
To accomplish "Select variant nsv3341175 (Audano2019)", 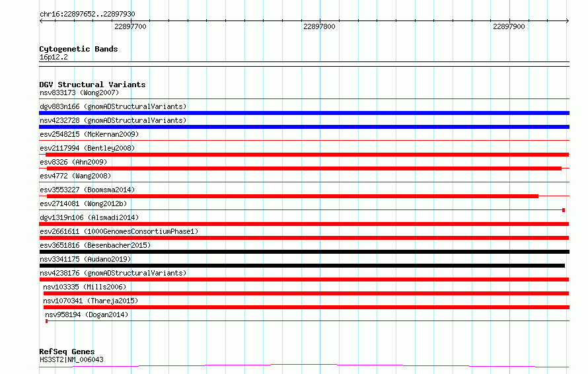I will click(x=85, y=259).
